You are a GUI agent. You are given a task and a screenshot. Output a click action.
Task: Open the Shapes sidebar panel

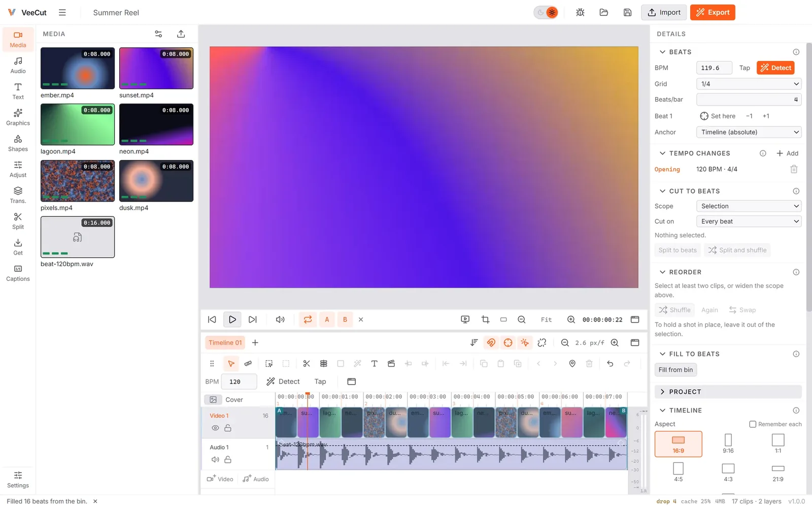18,143
